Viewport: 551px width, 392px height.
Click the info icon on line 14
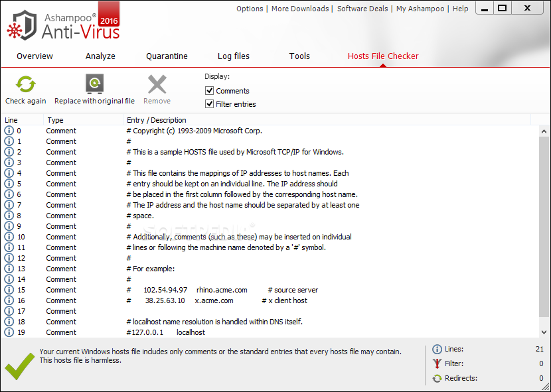9,279
